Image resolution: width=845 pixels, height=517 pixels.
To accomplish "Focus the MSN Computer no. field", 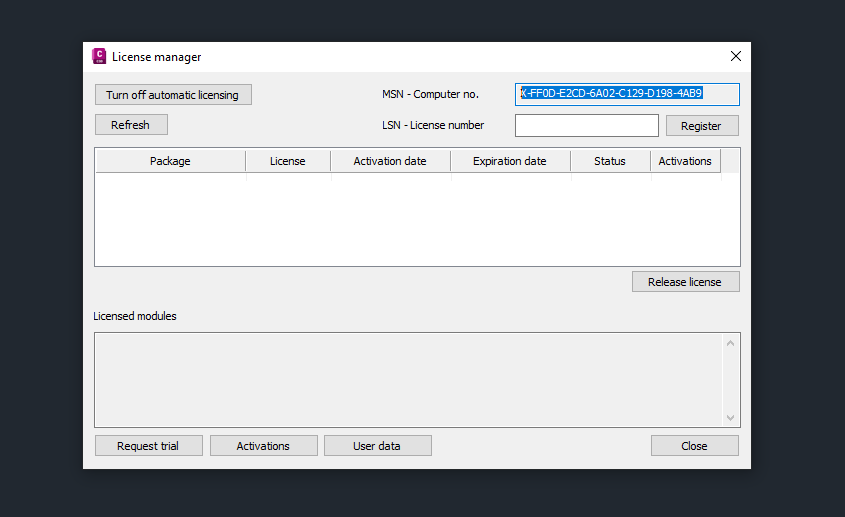I will pyautogui.click(x=627, y=94).
